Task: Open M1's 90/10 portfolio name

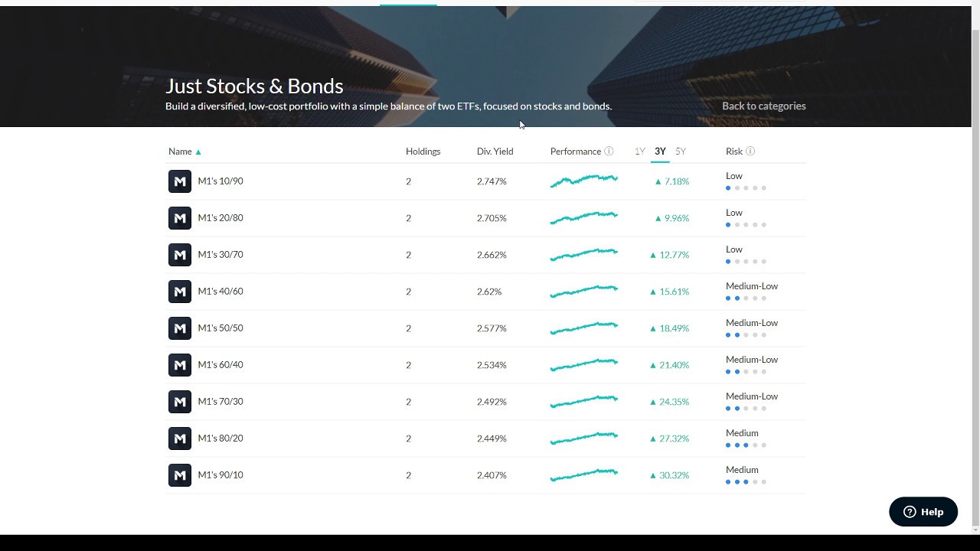Action: click(220, 475)
